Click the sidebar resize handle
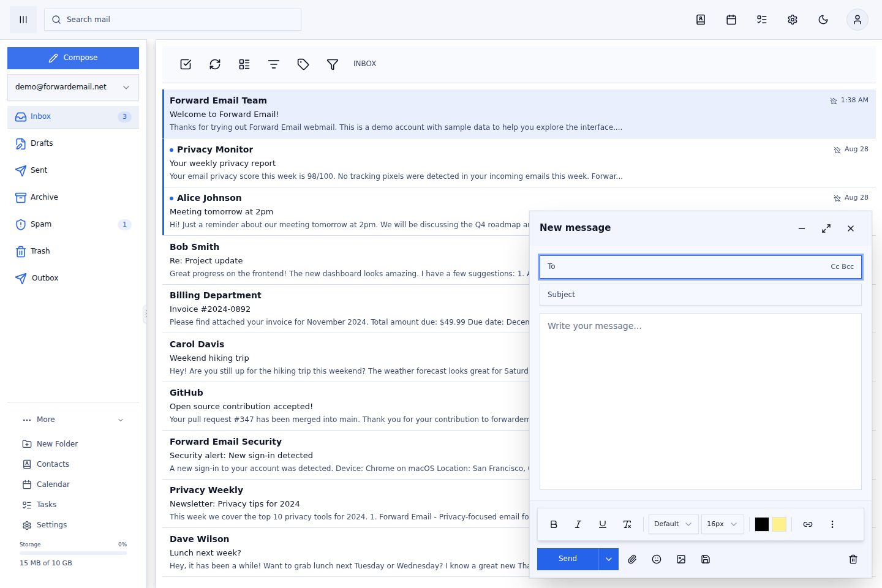 point(146,314)
